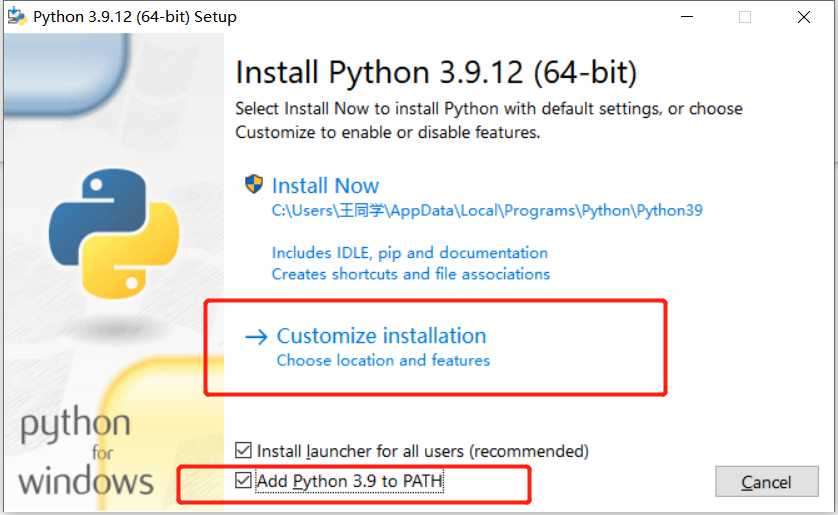
Task: Click the disabled maximize button in title bar
Action: point(745,17)
